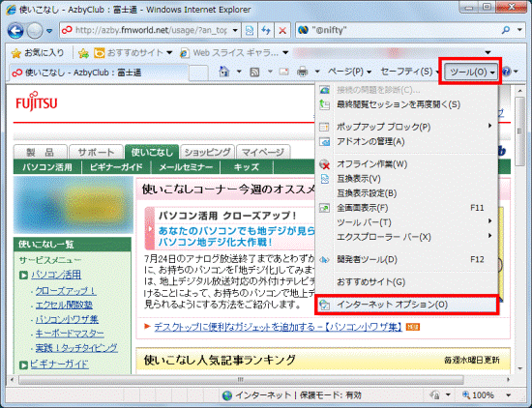The height and width of the screenshot is (408, 532).
Task: Click the vertical scrollbar down arrow
Action: [519, 368]
